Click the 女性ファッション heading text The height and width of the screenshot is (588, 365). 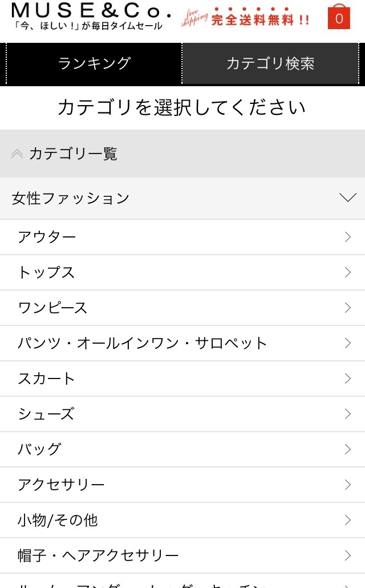(71, 198)
